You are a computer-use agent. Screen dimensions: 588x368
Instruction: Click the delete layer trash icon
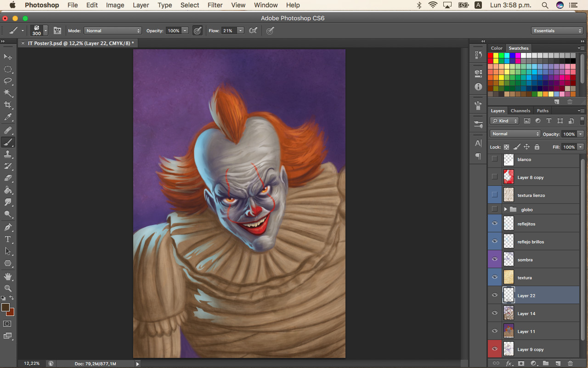tap(570, 363)
